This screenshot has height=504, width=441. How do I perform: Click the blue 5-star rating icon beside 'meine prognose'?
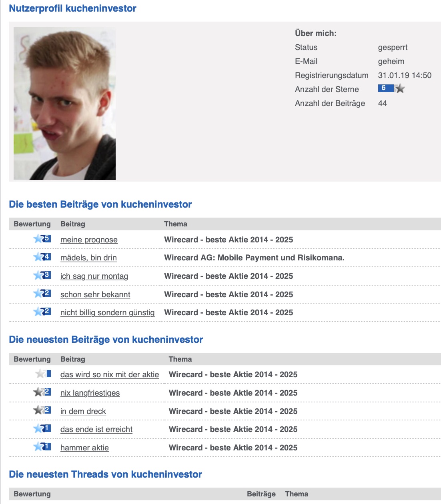(x=41, y=239)
